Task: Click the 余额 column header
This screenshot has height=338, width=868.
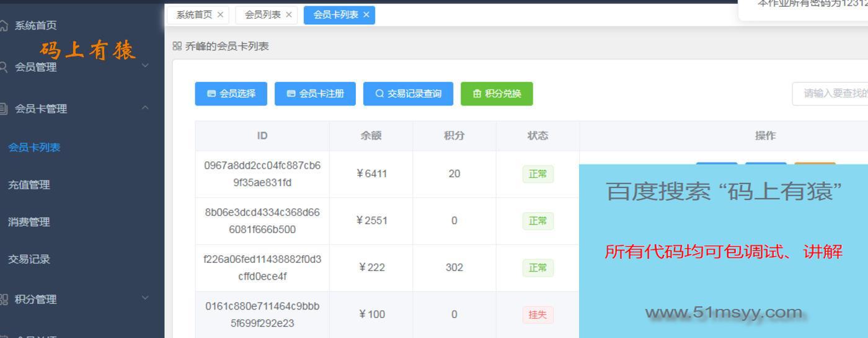Action: click(371, 136)
